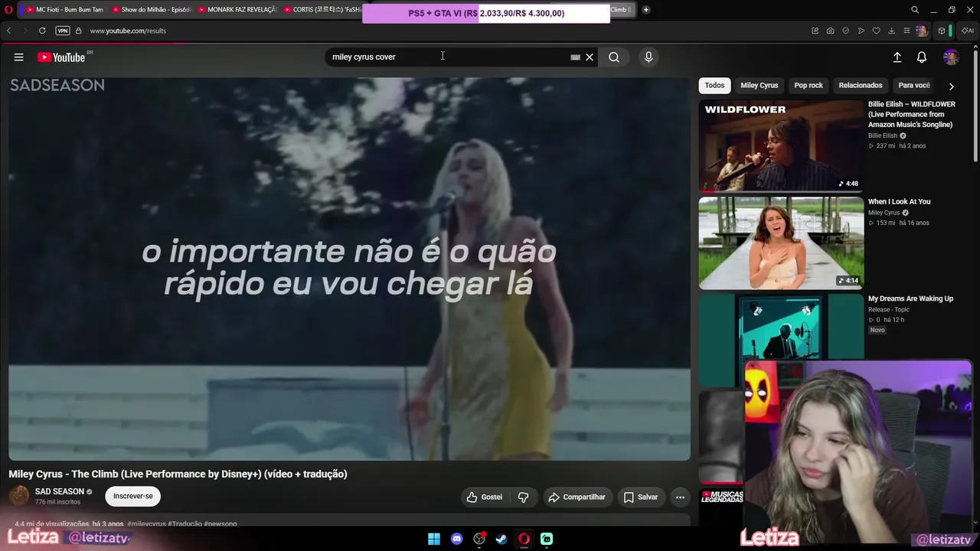980x551 pixels.
Task: Toggle the Opera VPN badge
Action: (x=63, y=31)
